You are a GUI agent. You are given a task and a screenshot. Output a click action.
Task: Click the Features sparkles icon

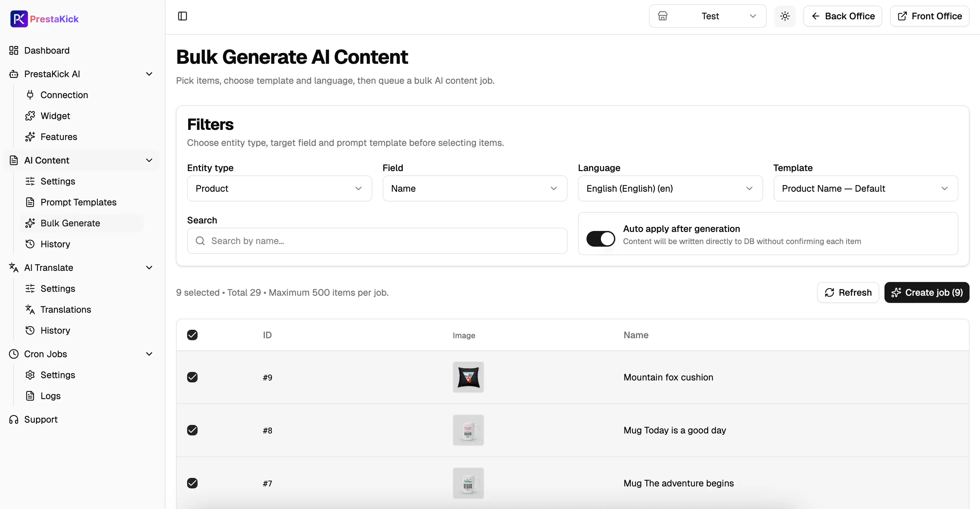pos(30,136)
